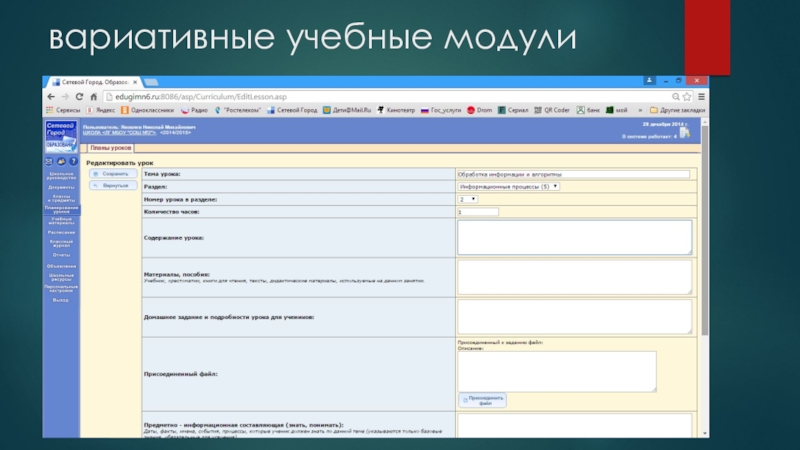Click the Количество часов input field
Screen dimensions: 800x450
click(x=478, y=212)
